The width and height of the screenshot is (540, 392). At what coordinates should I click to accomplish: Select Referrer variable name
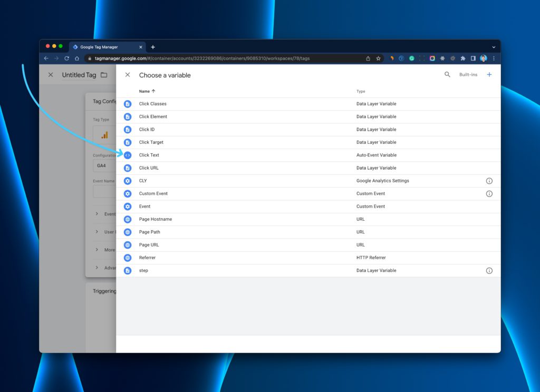147,258
